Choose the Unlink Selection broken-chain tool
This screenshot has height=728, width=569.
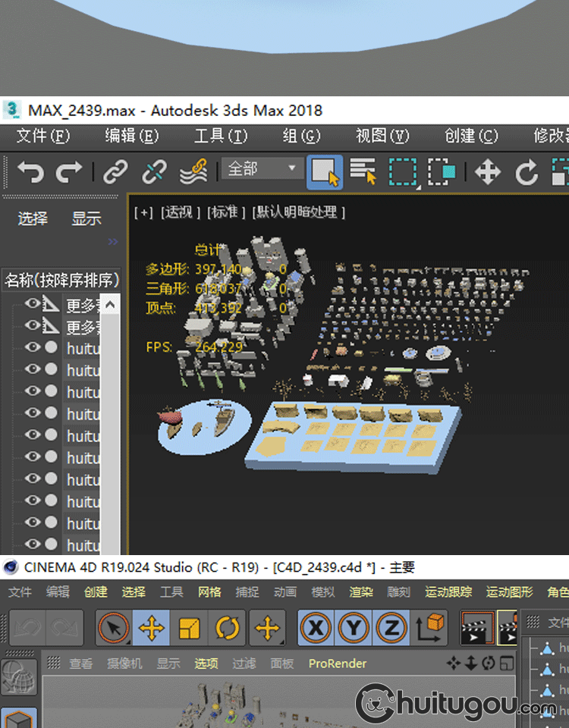click(x=154, y=172)
